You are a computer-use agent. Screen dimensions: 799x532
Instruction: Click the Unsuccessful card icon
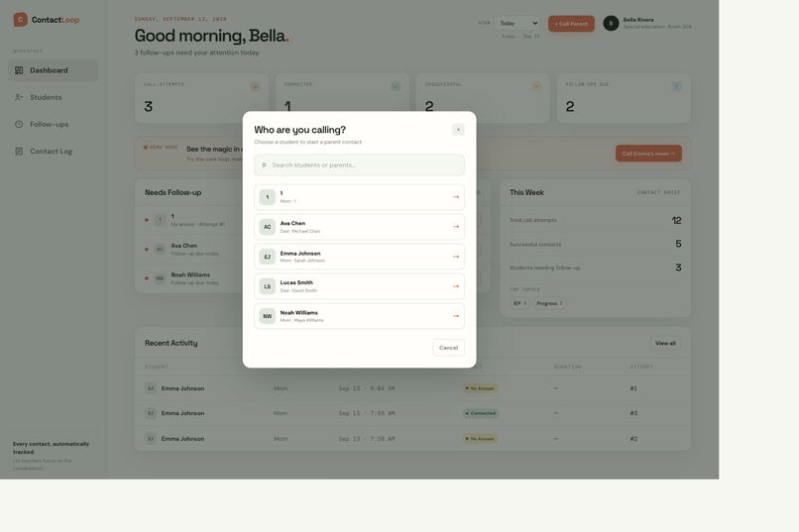[536, 86]
